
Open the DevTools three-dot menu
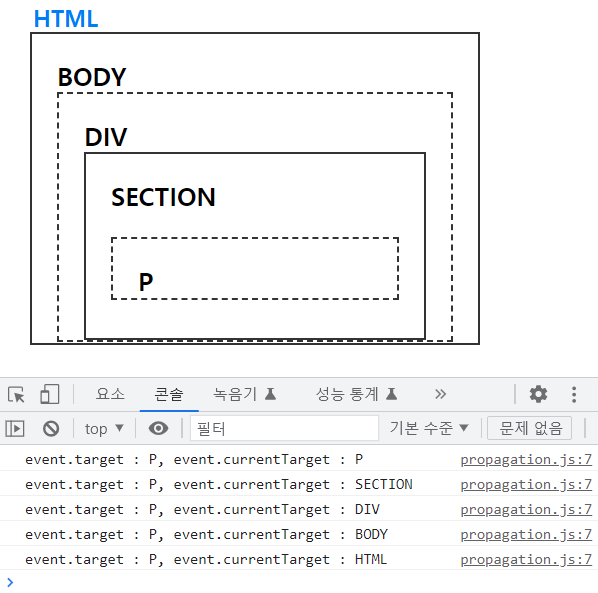click(574, 394)
